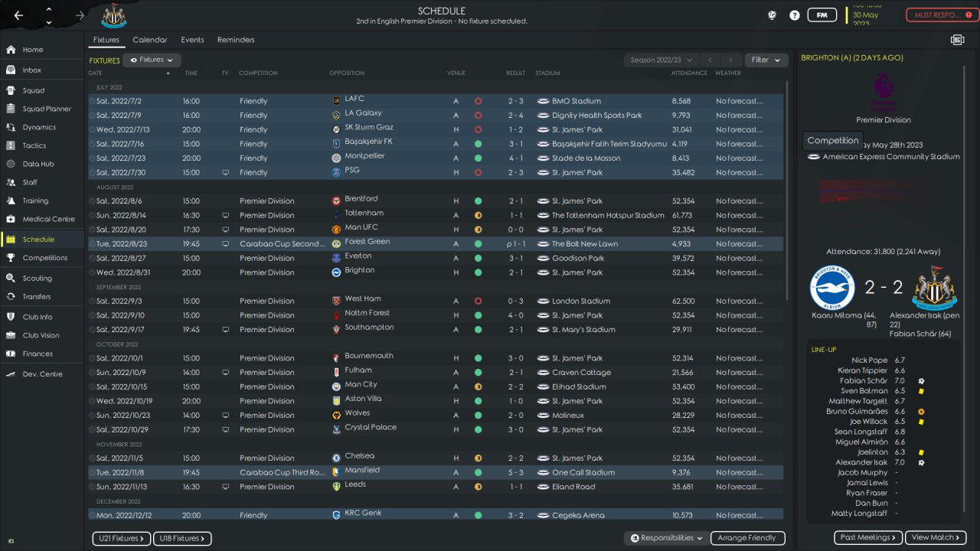Click the Chelsea club badge in fixtures
Viewport: 980px width, 551px height.
336,458
